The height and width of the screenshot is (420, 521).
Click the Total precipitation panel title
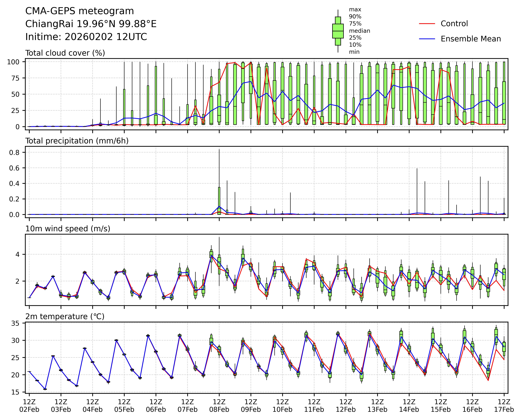(x=77, y=141)
